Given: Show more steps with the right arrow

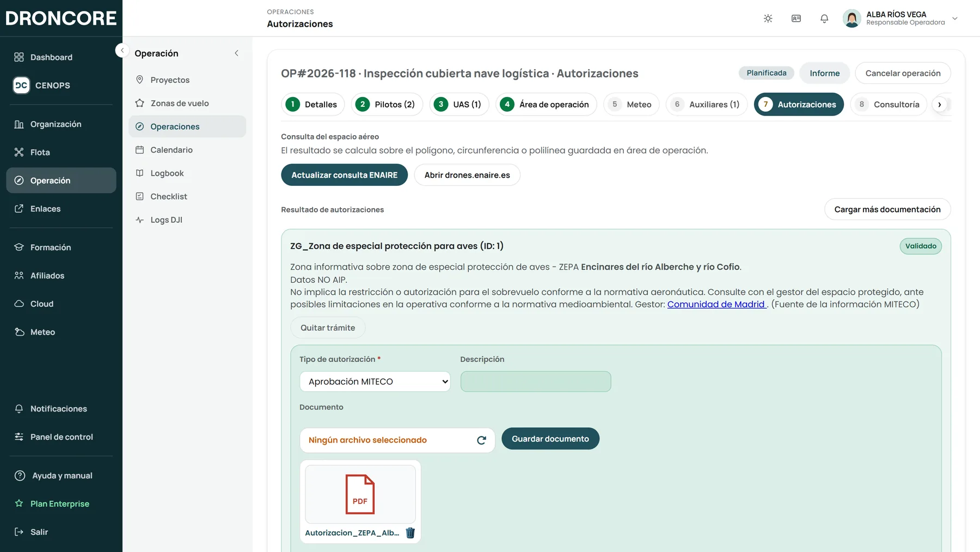Looking at the screenshot, I should (x=940, y=105).
